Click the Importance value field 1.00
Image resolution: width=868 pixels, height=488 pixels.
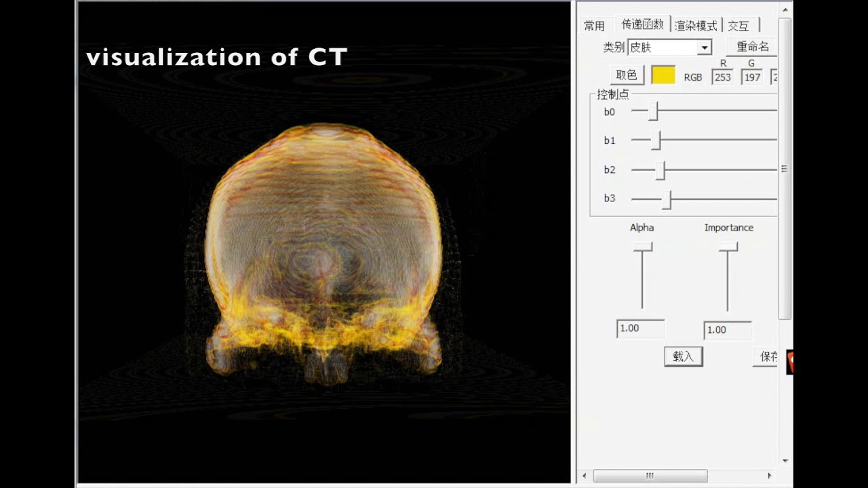point(728,330)
